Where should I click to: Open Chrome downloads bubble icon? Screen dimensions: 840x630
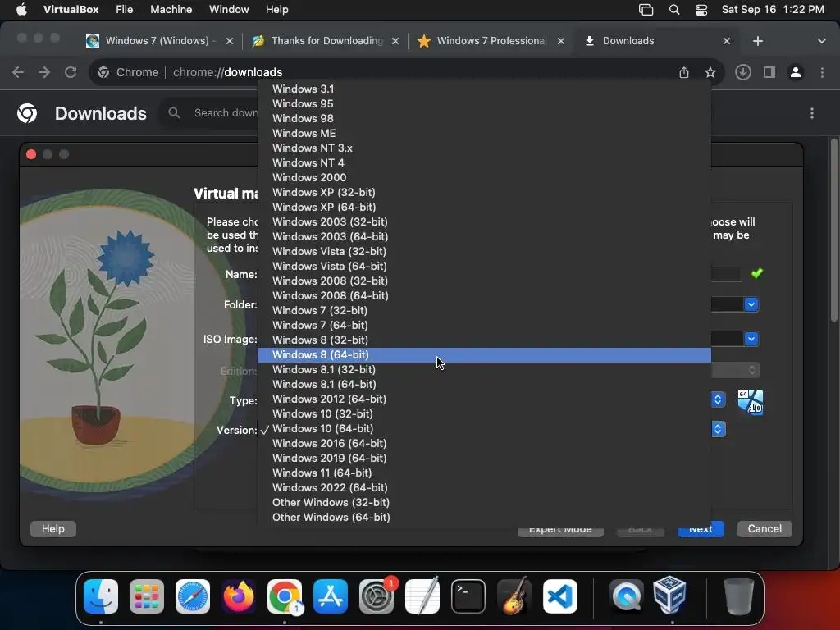[x=743, y=72]
